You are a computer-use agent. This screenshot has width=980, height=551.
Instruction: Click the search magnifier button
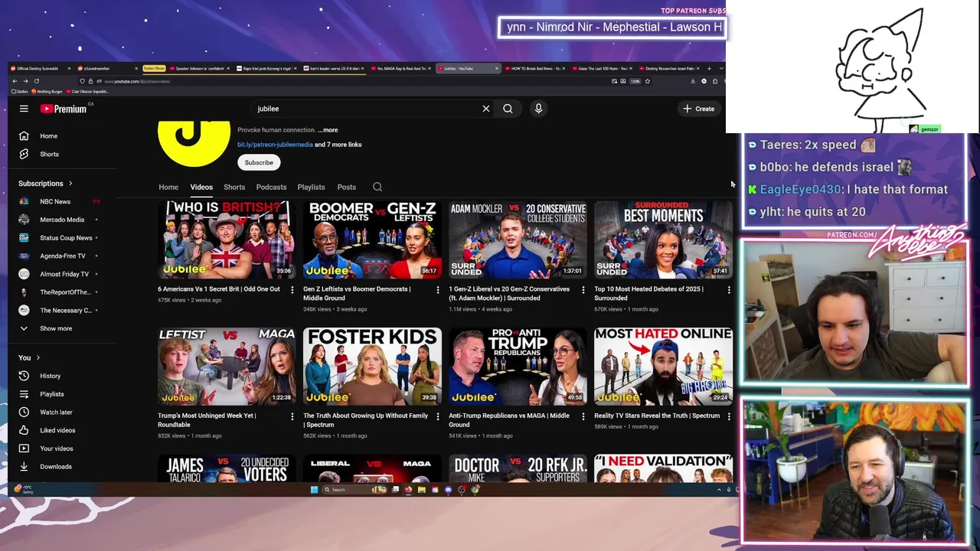pyautogui.click(x=508, y=109)
